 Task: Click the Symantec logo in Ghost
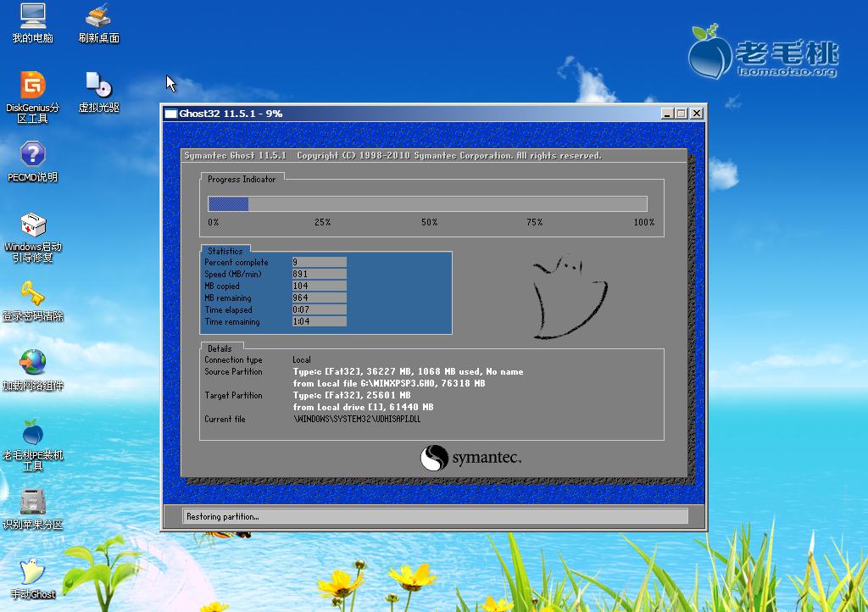(470, 459)
